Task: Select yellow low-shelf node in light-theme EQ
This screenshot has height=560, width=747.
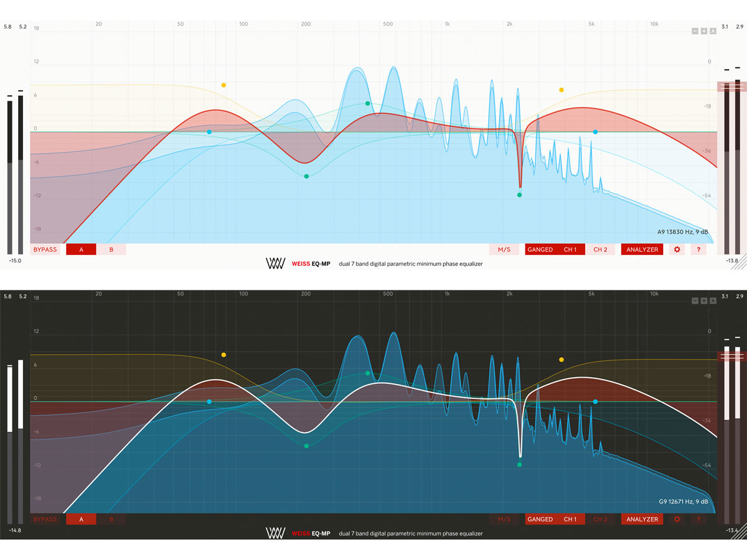Action: 223,85
